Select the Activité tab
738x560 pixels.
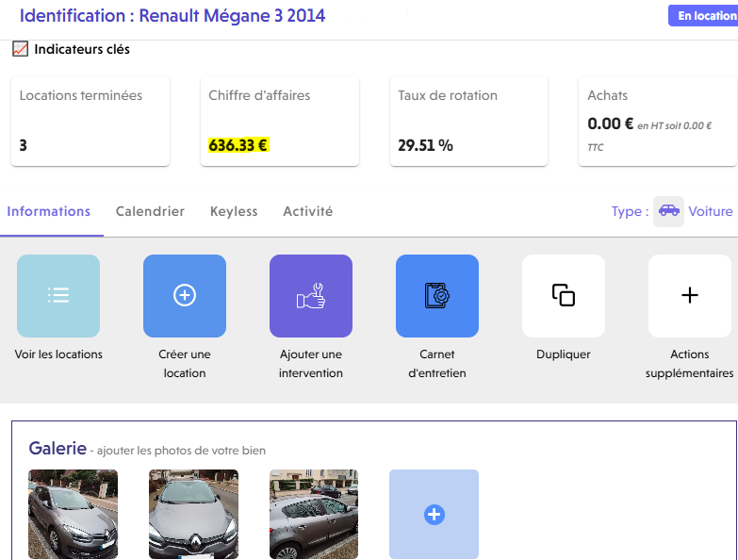(307, 211)
